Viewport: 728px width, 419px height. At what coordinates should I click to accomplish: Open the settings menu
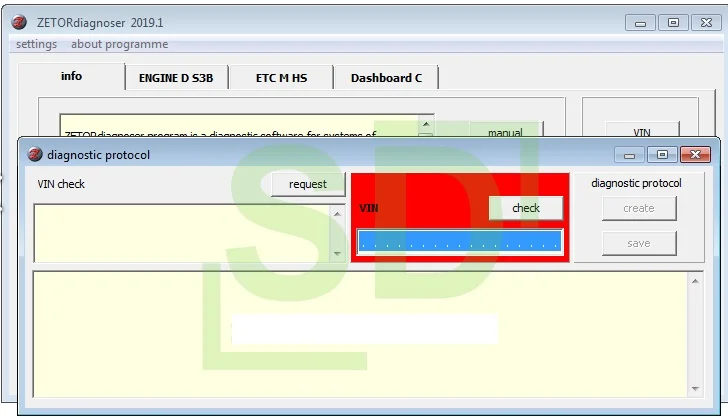pos(36,44)
